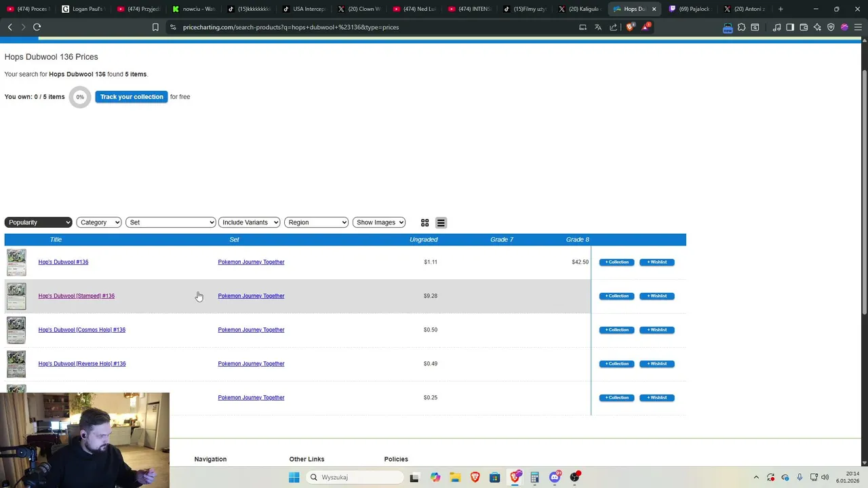Switch to the Logan Paul's tab
Image resolution: width=868 pixels, height=488 pixels.
pyautogui.click(x=83, y=9)
